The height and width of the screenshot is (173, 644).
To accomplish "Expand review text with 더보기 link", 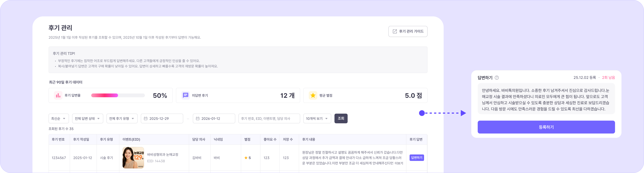I will tap(399, 163).
